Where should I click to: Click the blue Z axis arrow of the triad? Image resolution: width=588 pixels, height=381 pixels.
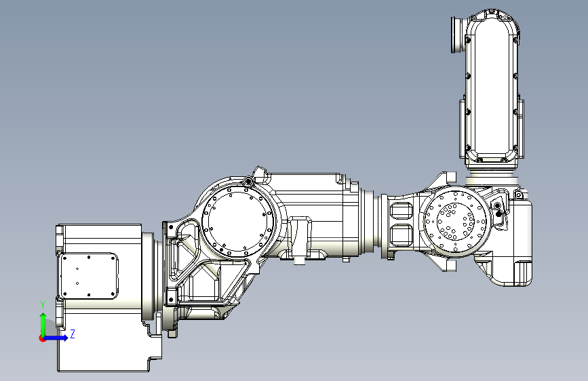coord(56,338)
